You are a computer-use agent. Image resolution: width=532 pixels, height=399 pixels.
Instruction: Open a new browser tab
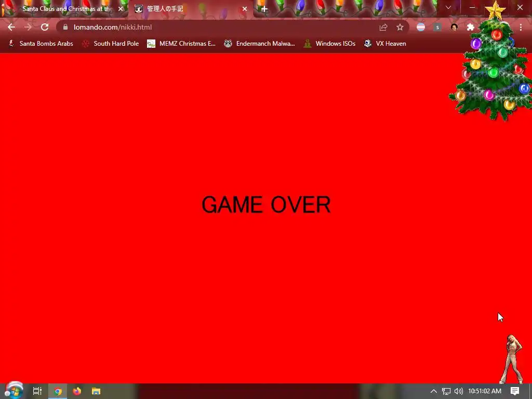click(x=264, y=9)
